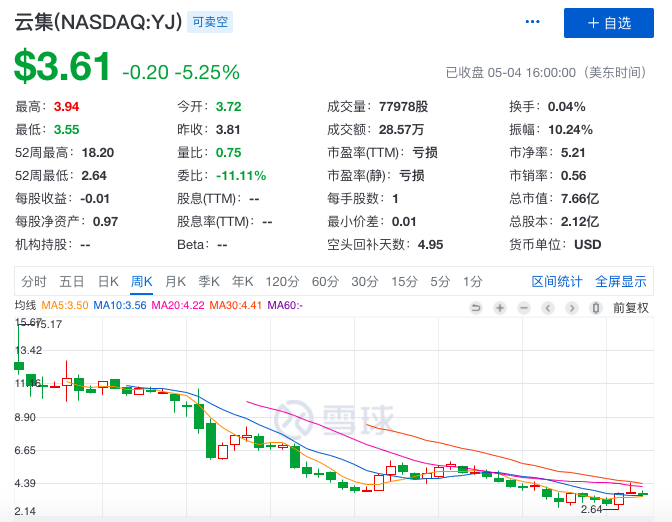Show chart fullscreen via 全屏显示
Screen dimensions: 672x522
coord(621,281)
